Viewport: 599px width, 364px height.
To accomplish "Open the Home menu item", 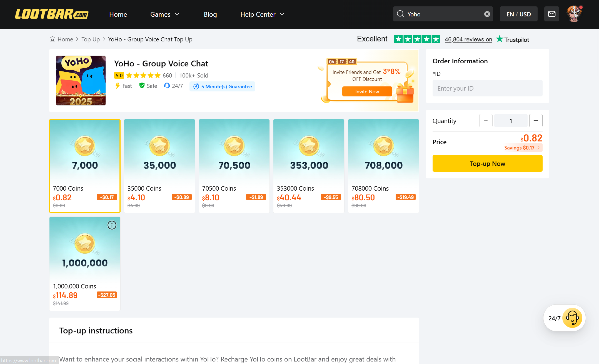I will pos(118,14).
